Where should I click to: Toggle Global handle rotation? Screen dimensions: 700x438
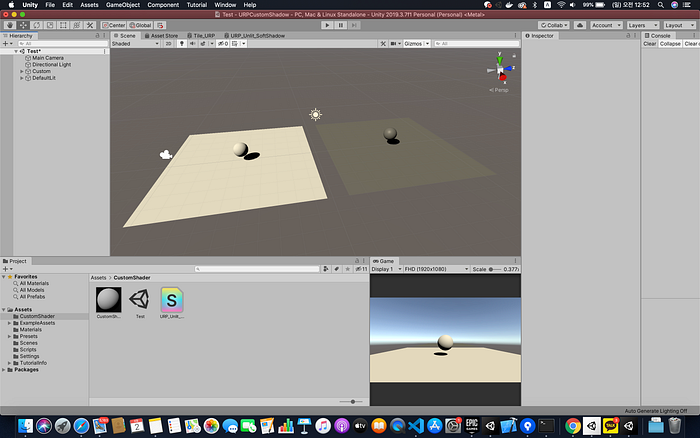[x=141, y=25]
